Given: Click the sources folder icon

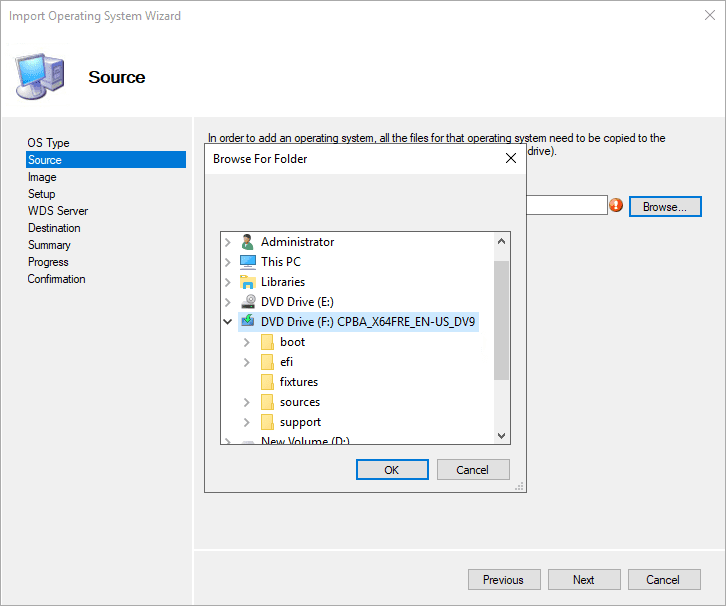Looking at the screenshot, I should point(267,402).
